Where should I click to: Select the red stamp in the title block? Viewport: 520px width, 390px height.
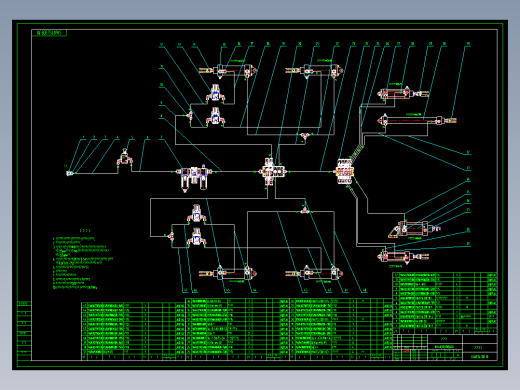coord(406,351)
